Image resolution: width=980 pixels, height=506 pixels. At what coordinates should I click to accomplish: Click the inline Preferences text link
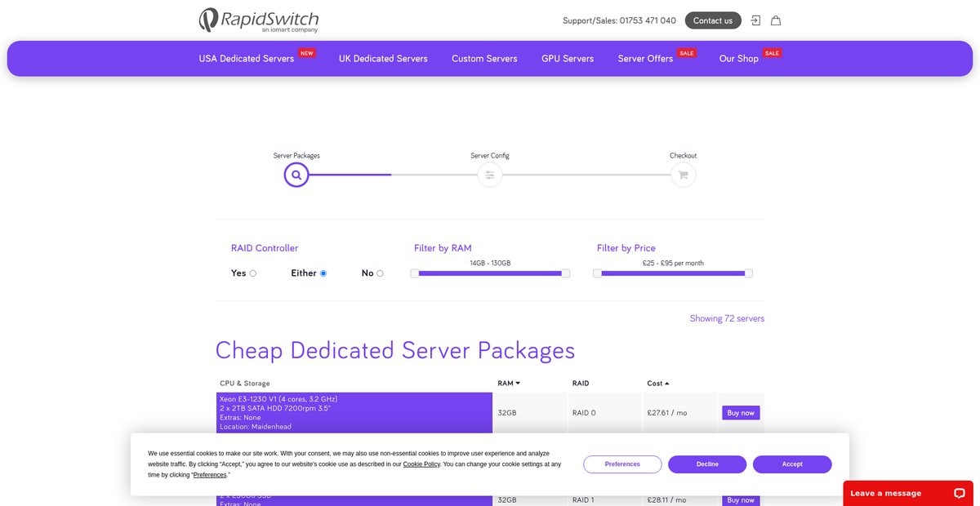click(x=210, y=475)
